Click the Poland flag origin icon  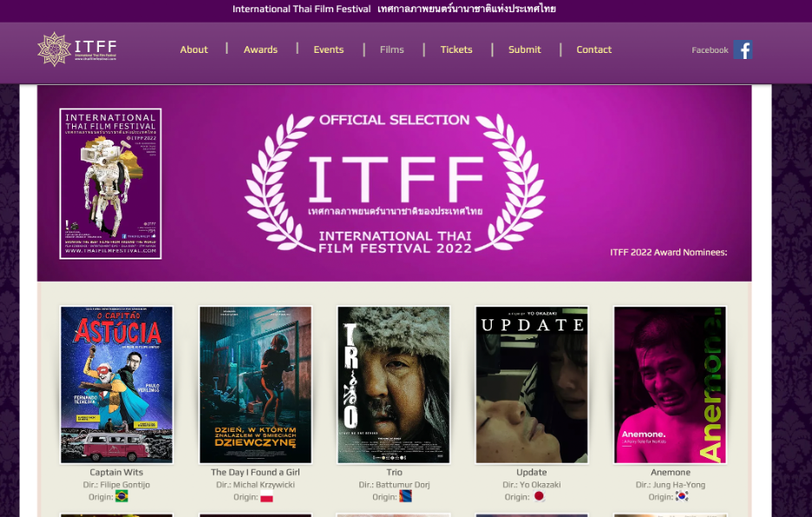click(x=267, y=497)
